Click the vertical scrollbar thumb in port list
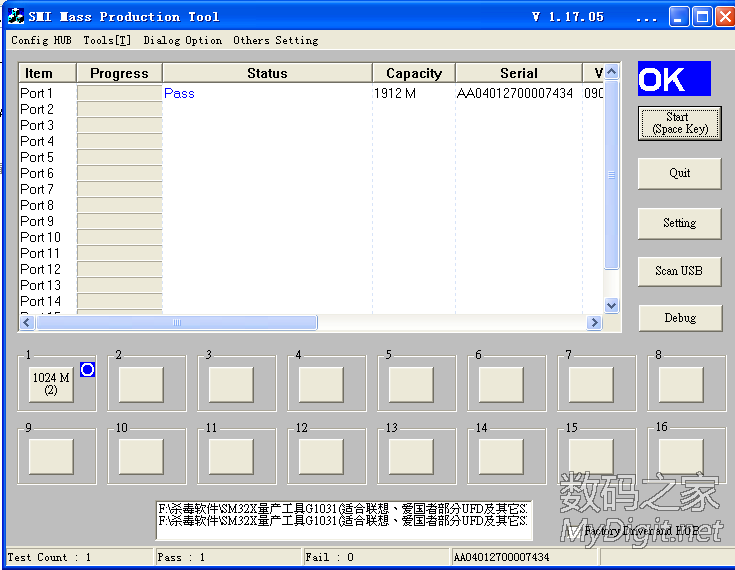This screenshot has height=570, width=735. tap(611, 175)
